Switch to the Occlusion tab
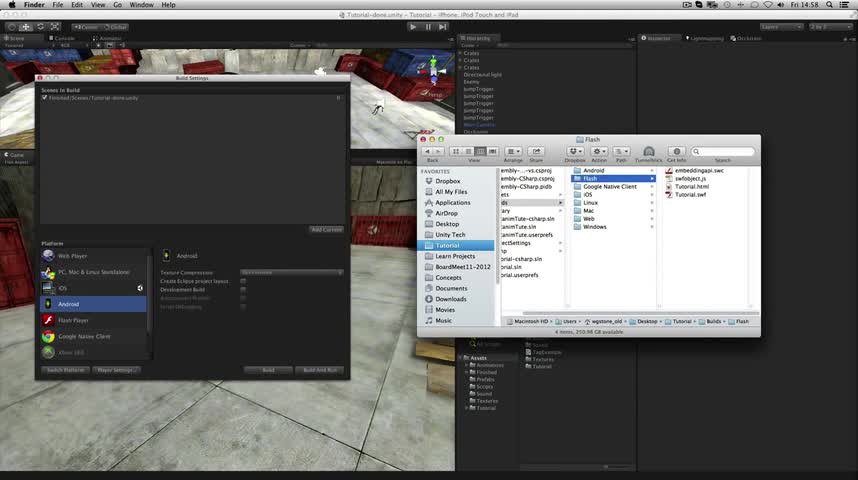858x480 pixels. pos(746,38)
